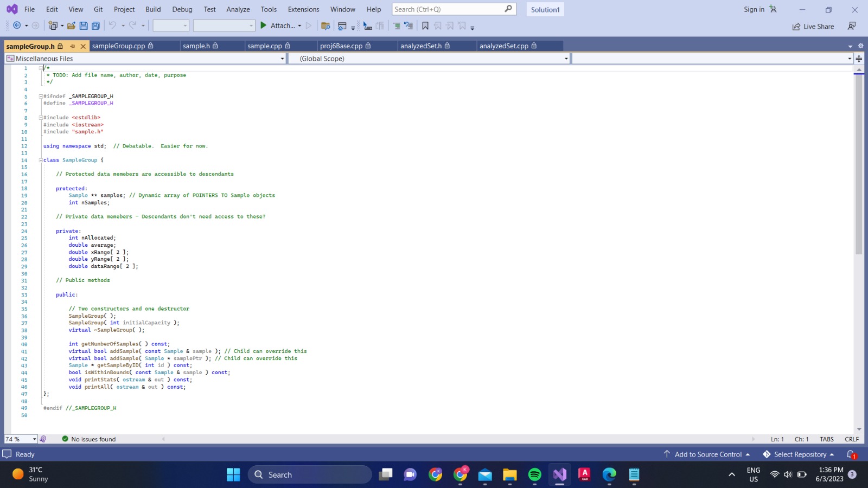Click the Undo arrow icon

[112, 25]
